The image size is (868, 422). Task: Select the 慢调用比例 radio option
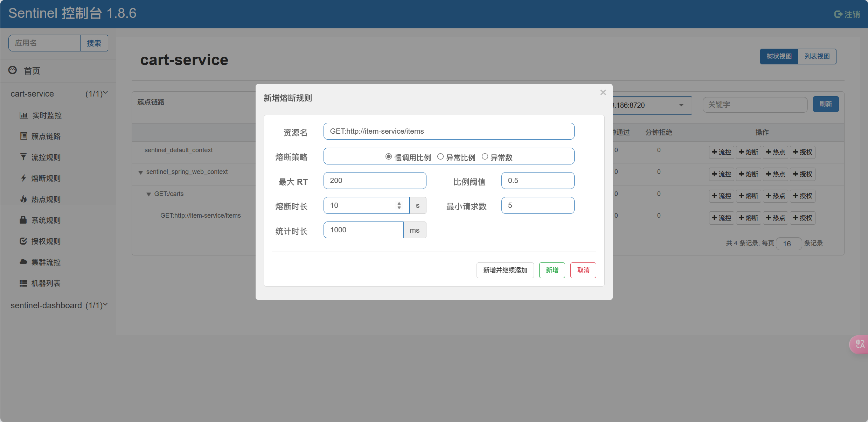coord(388,157)
